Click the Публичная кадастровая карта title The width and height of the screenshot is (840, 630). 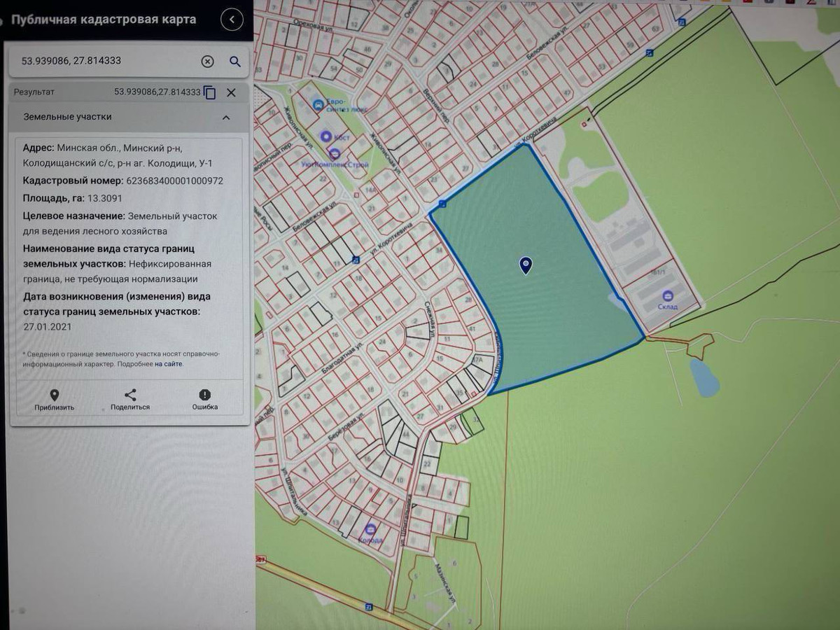tap(104, 20)
